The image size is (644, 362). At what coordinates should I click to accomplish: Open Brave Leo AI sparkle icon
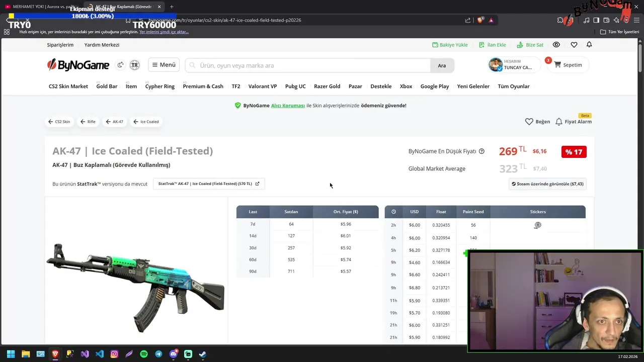(616, 20)
